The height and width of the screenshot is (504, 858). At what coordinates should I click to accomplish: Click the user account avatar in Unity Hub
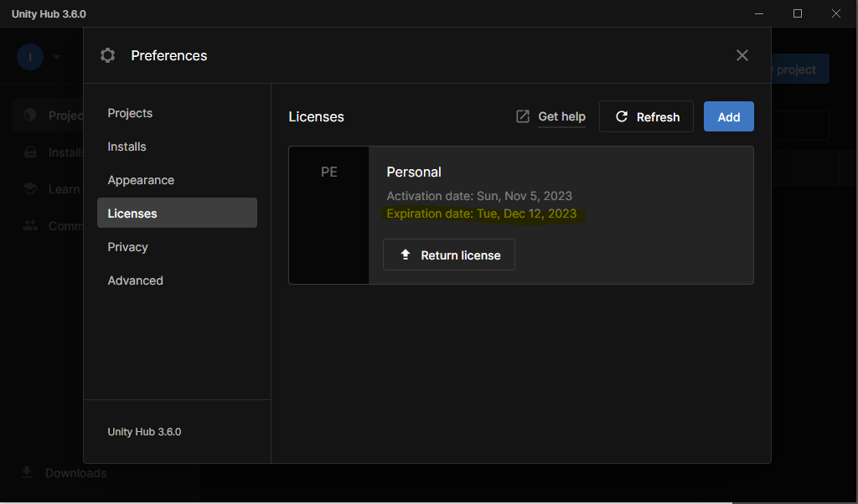30,57
